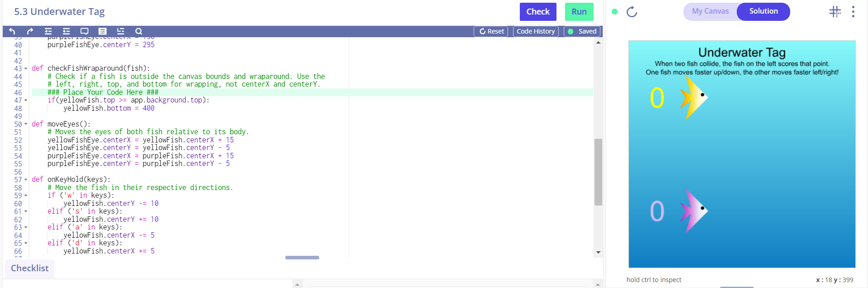Click the '5.3 Underwater Tag' exercise title

pyautogui.click(x=59, y=12)
